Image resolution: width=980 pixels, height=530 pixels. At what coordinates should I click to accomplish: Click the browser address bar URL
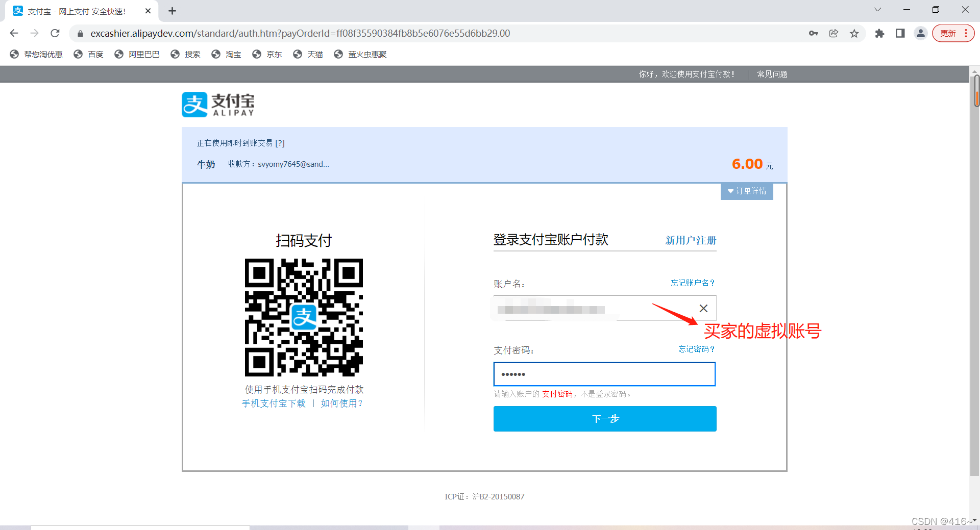[x=300, y=33]
